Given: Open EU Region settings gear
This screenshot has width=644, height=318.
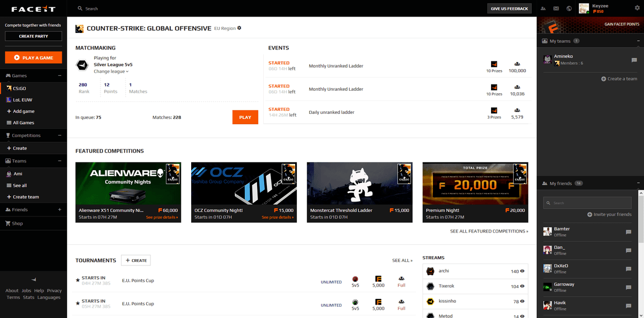Looking at the screenshot, I should pyautogui.click(x=239, y=28).
